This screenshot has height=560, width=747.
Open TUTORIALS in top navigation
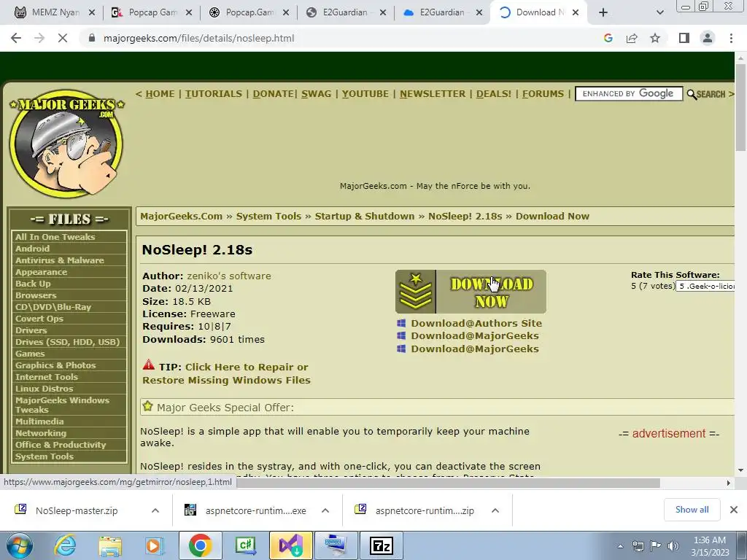pos(214,94)
